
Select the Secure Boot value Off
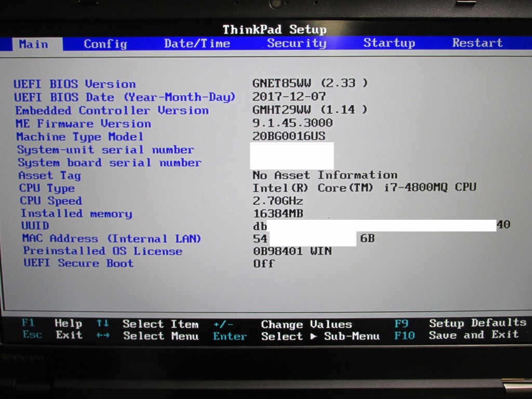(264, 263)
